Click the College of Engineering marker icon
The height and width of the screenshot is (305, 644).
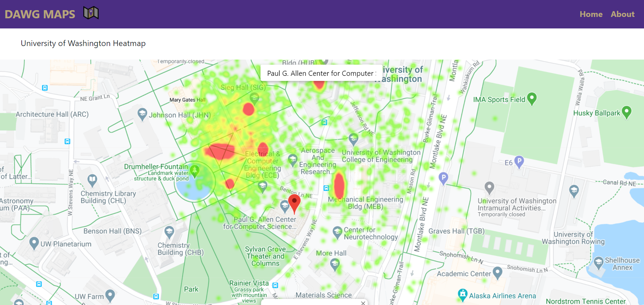[x=353, y=139]
